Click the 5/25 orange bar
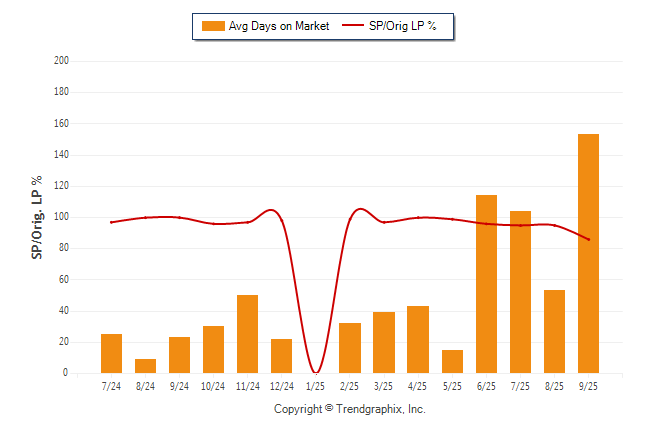This screenshot has width=646, height=434. 452,361
